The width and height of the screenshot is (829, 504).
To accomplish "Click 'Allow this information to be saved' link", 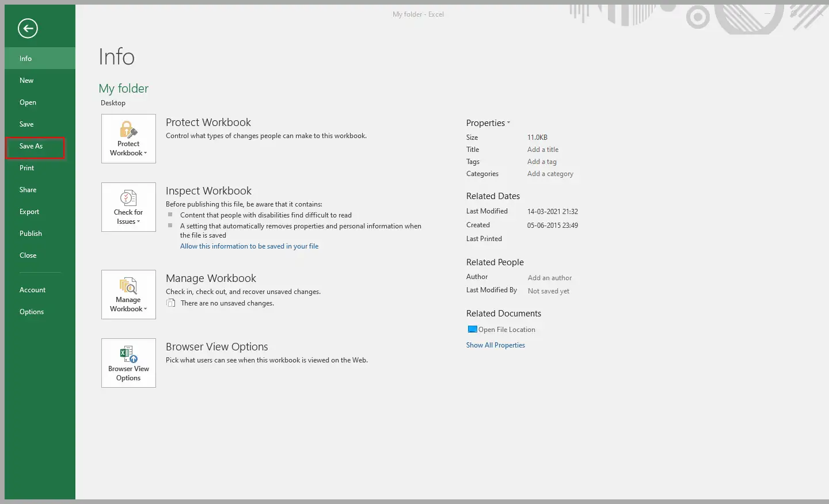I will (x=249, y=246).
